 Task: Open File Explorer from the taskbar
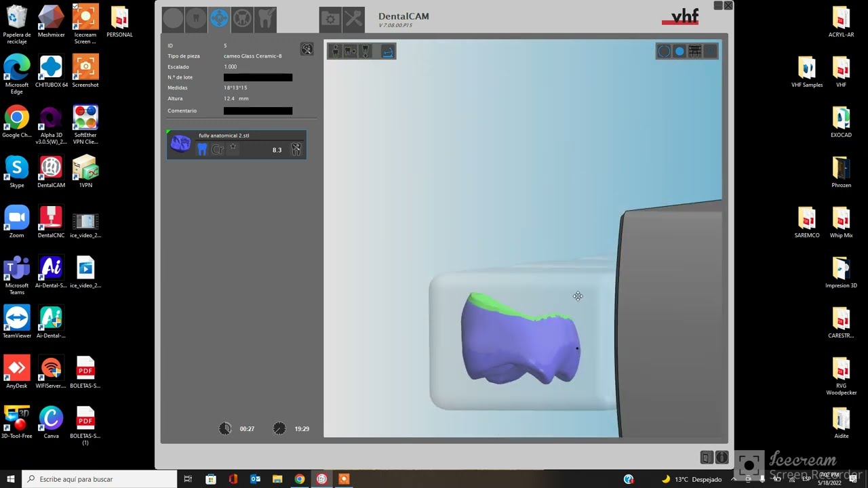(277, 479)
